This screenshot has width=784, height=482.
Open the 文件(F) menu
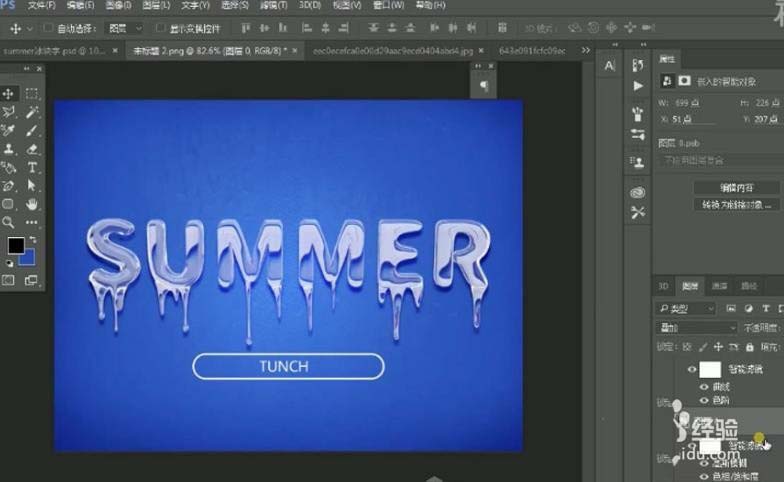42,6
